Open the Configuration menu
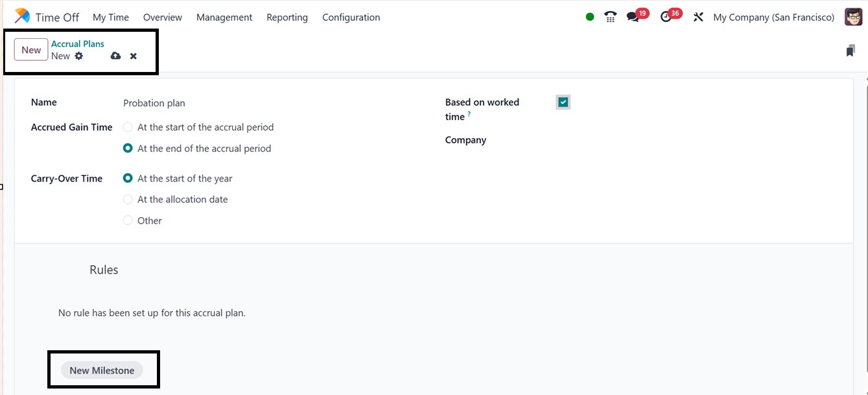Viewport: 868px width, 395px height. pos(351,18)
